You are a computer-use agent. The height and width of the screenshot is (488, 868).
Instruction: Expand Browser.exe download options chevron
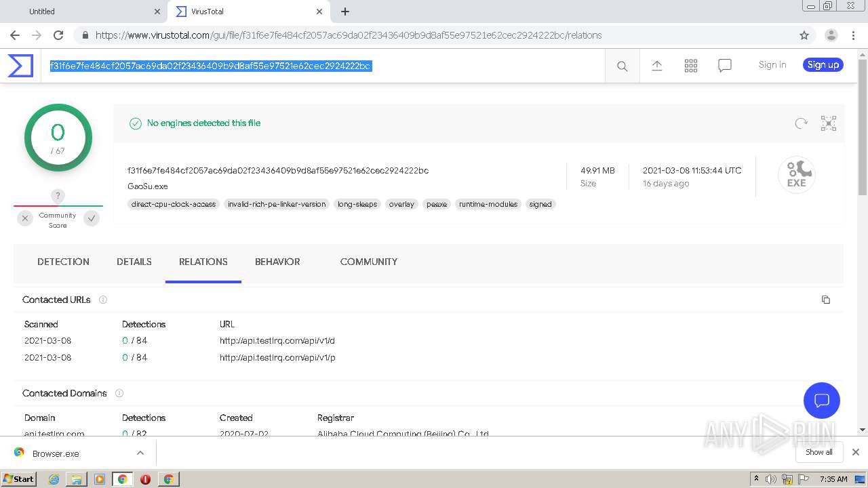click(x=140, y=453)
